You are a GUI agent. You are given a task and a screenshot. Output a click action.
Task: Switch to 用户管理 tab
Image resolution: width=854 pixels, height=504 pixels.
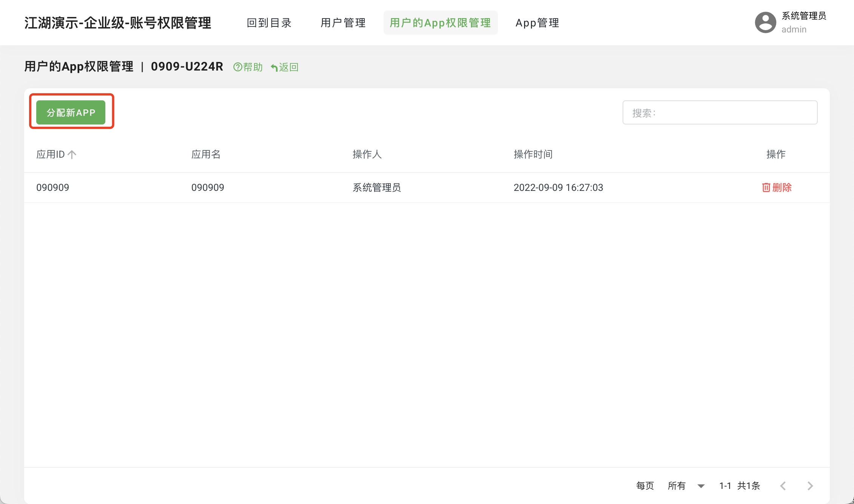(343, 23)
